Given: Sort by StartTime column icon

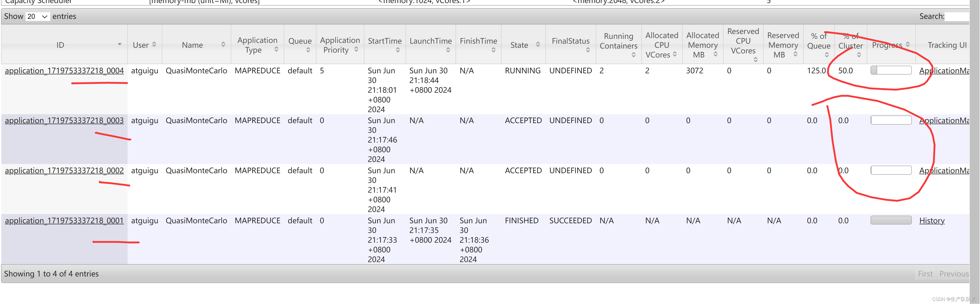Looking at the screenshot, I should [x=398, y=50].
